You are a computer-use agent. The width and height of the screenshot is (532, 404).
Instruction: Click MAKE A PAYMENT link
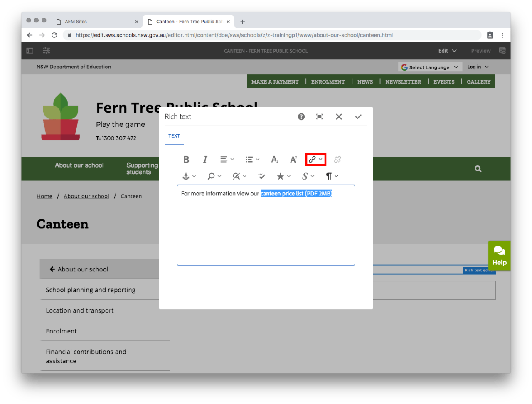tap(275, 82)
